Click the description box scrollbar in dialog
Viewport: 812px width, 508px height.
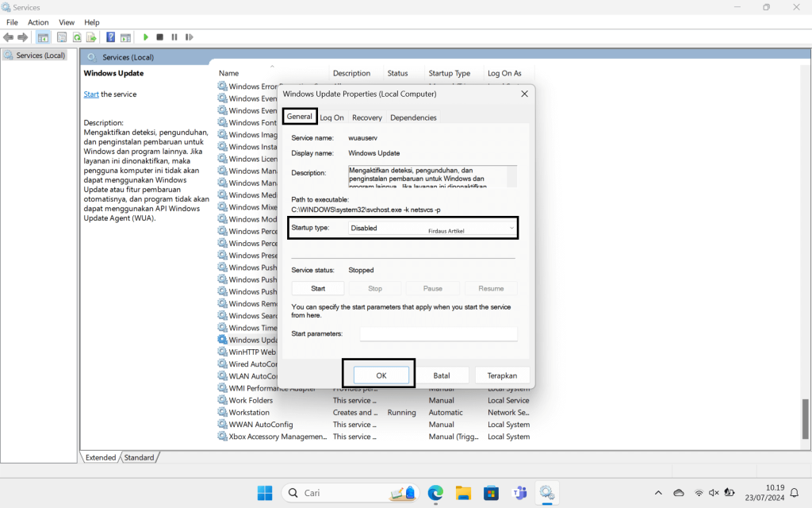pos(511,176)
